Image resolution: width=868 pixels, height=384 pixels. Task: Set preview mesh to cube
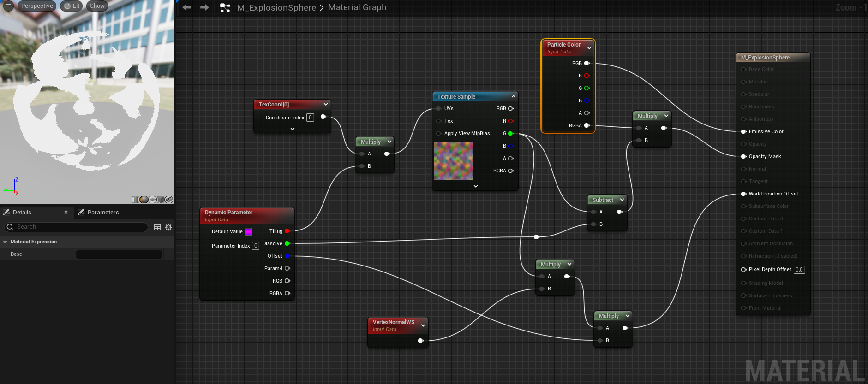tap(161, 200)
